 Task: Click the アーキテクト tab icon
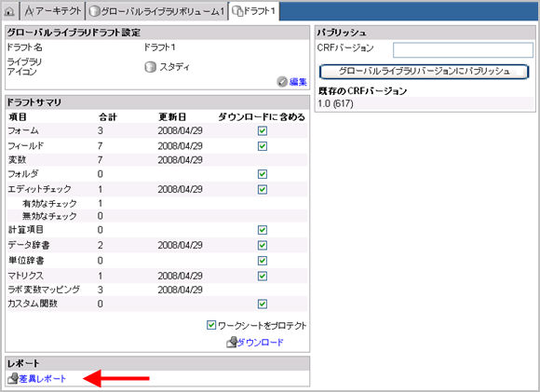pyautogui.click(x=29, y=11)
